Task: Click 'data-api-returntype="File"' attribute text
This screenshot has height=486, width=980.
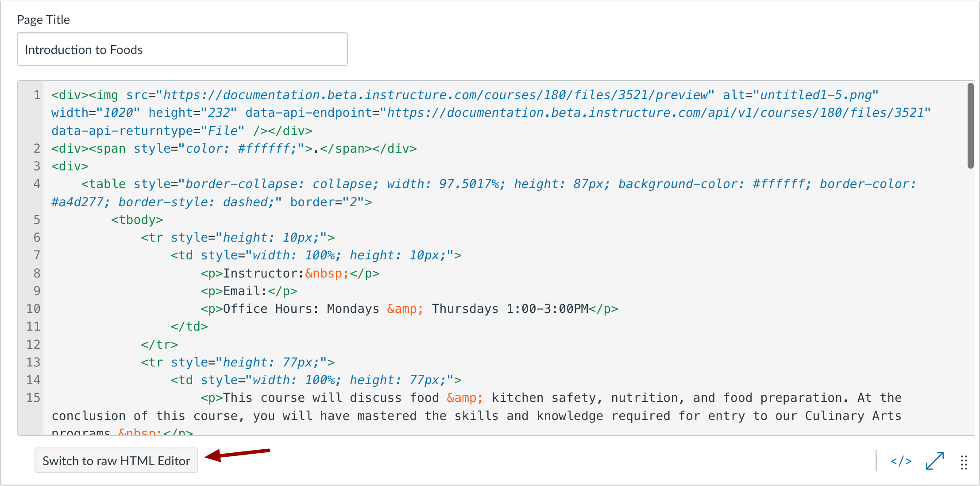Action: 148,131
